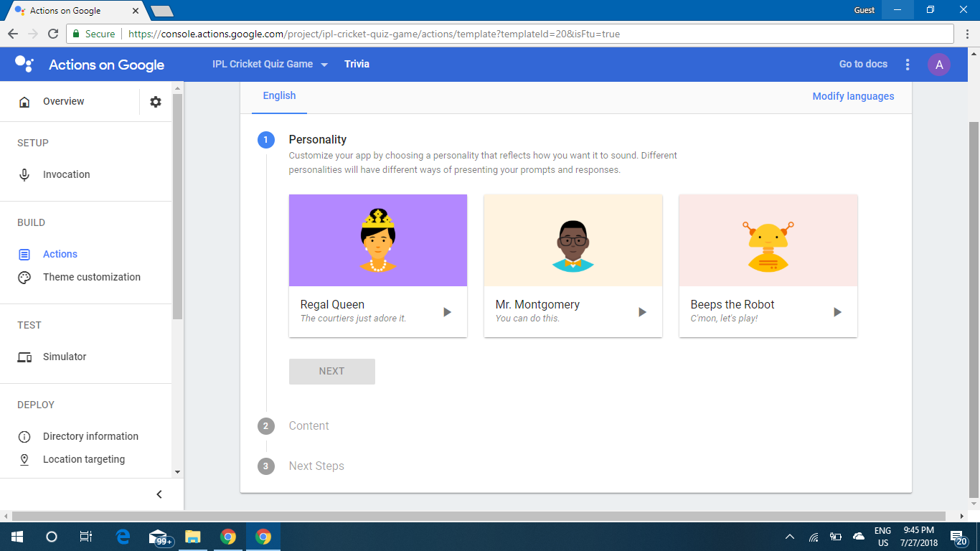Open the Windows Start menu

coord(17,537)
